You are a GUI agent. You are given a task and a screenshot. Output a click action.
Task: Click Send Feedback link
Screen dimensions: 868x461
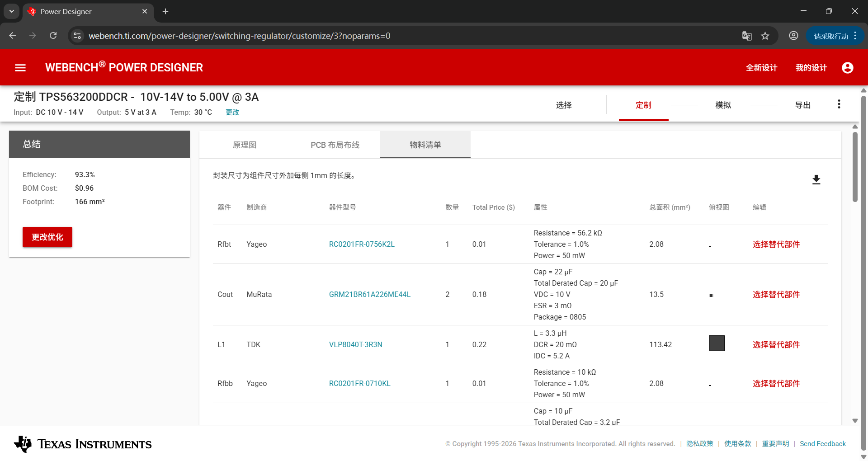pyautogui.click(x=823, y=444)
